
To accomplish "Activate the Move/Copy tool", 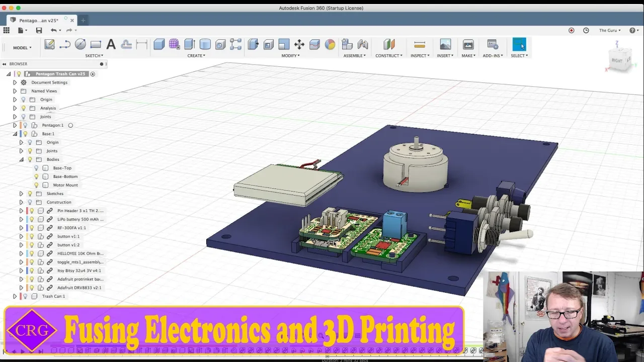I will pos(299,44).
